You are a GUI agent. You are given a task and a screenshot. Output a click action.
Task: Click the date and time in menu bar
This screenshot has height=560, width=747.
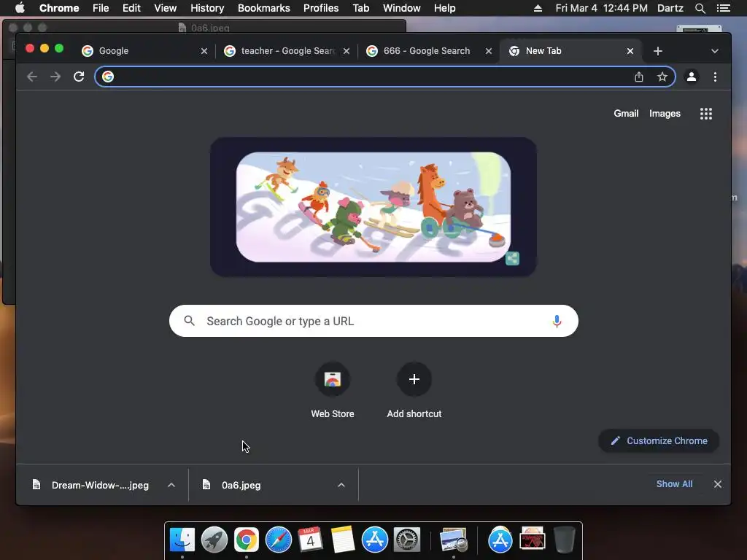pyautogui.click(x=602, y=8)
